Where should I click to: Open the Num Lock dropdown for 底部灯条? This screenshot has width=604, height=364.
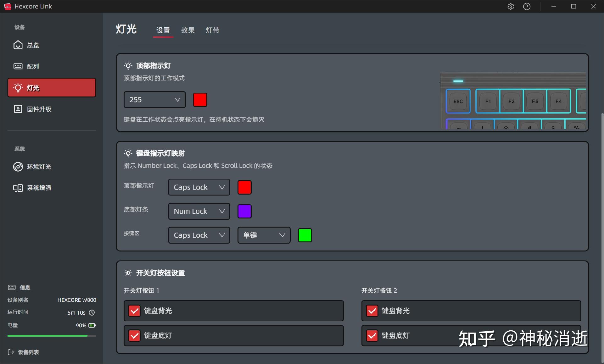pyautogui.click(x=199, y=211)
